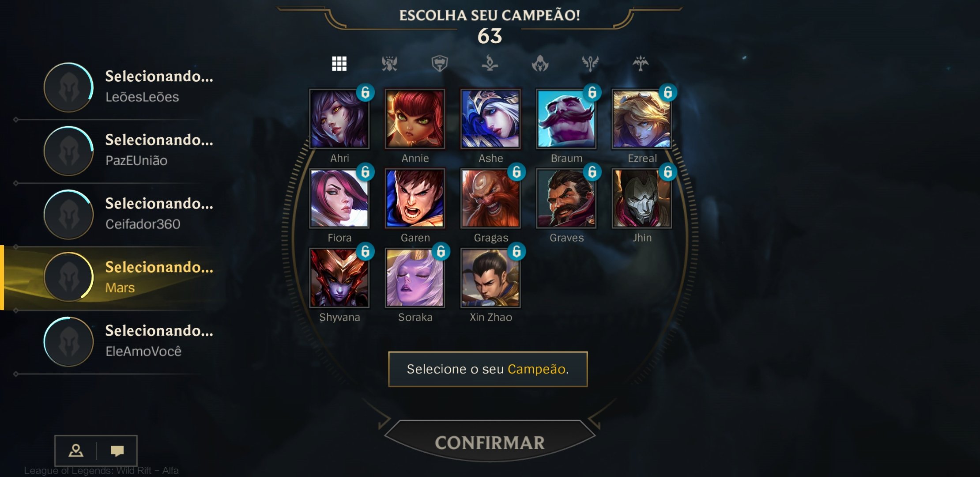Screen dimensions: 980x477
Task: Choose Garen champion portrait
Action: 415,198
